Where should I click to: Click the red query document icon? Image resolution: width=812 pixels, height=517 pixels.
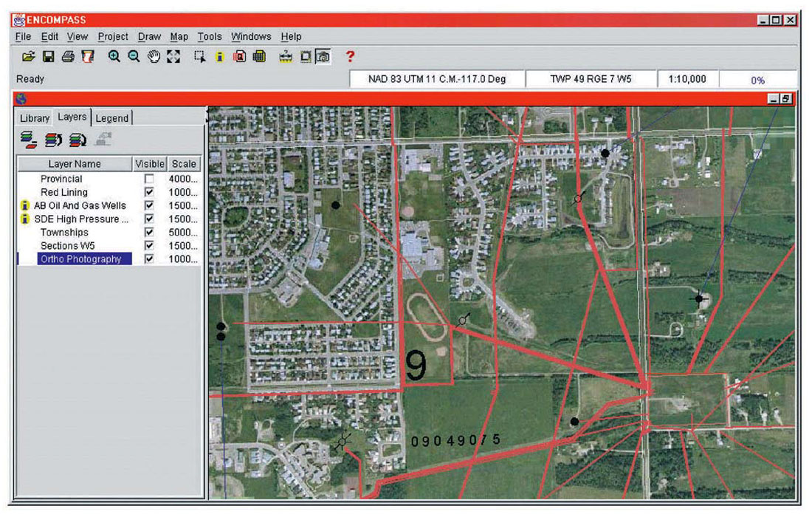click(239, 56)
